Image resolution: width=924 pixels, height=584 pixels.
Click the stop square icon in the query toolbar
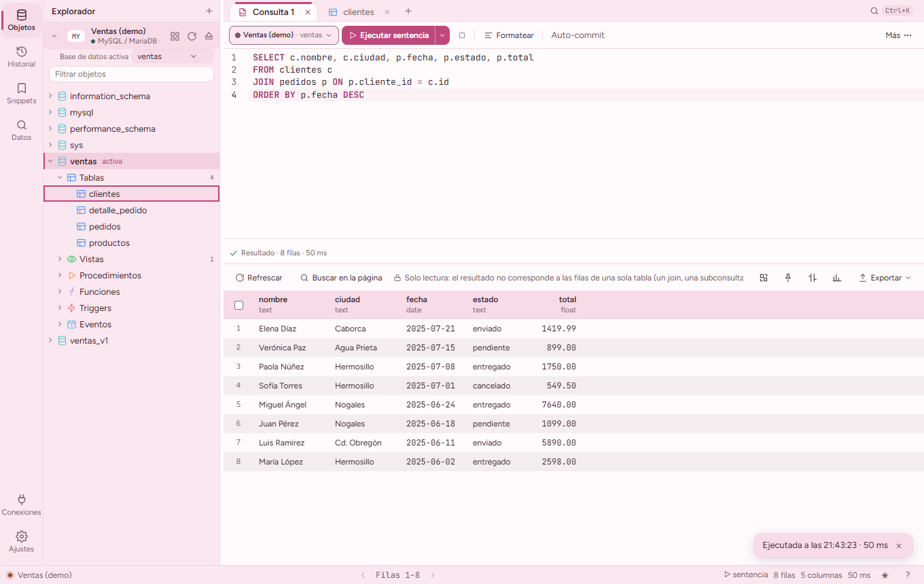(462, 35)
